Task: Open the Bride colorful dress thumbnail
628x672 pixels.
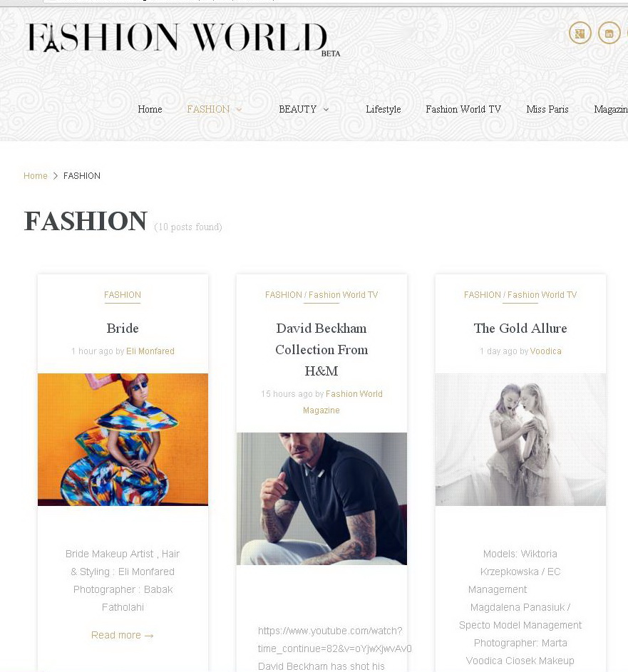Action: (123, 440)
